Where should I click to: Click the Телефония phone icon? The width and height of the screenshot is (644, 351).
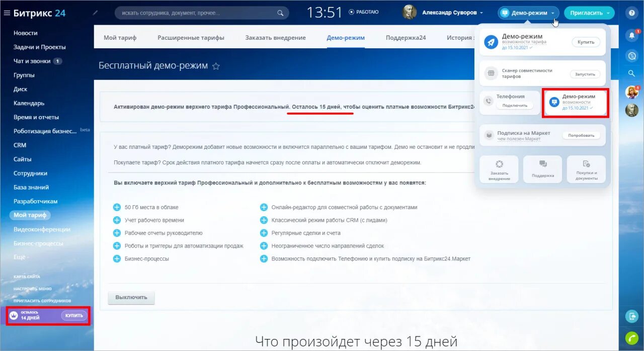[x=488, y=101]
